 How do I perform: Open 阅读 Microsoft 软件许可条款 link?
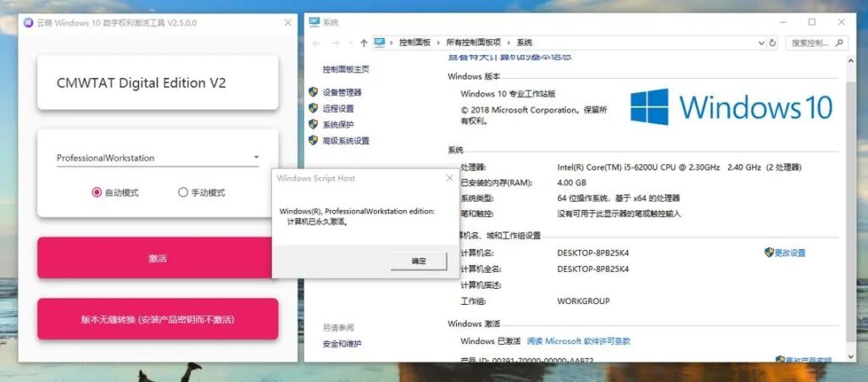[578, 341]
